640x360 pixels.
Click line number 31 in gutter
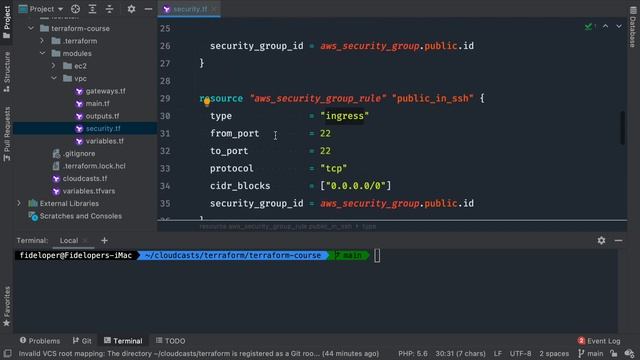165,133
